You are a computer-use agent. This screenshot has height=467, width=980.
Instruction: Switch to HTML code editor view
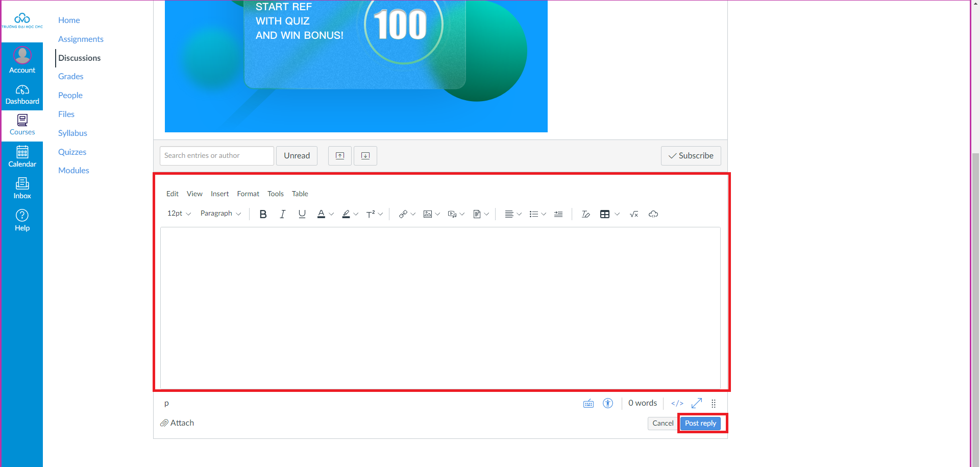click(677, 403)
